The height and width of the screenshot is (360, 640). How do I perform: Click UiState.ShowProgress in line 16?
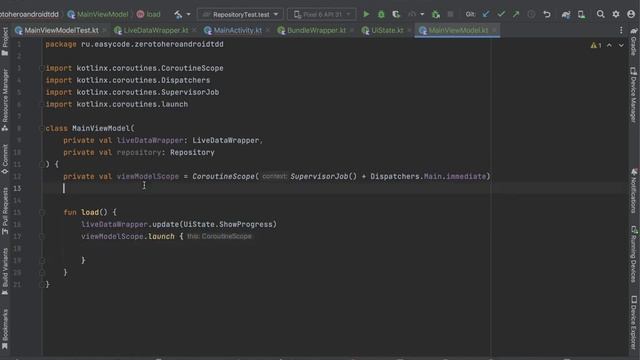(x=228, y=224)
